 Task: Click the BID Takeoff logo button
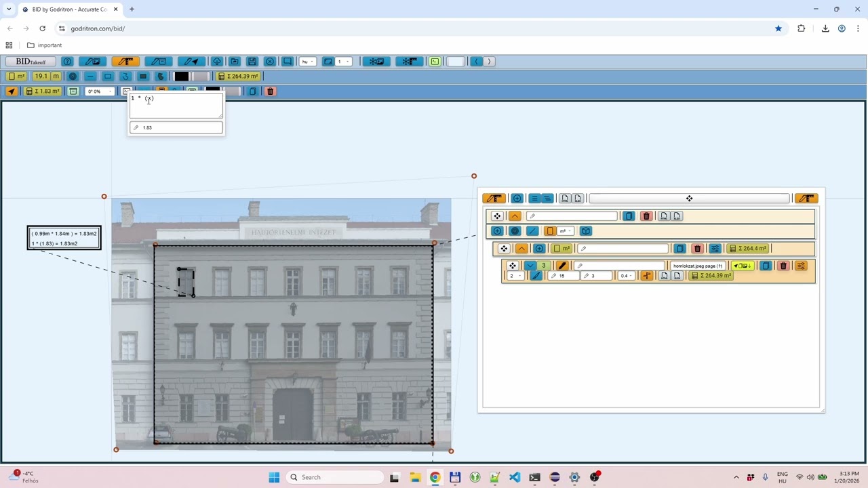coord(31,62)
